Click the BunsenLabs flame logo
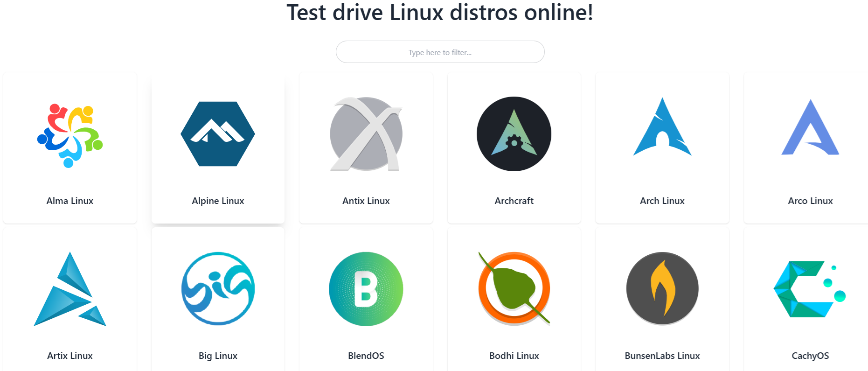Viewport: 868px width, 371px height. [662, 288]
